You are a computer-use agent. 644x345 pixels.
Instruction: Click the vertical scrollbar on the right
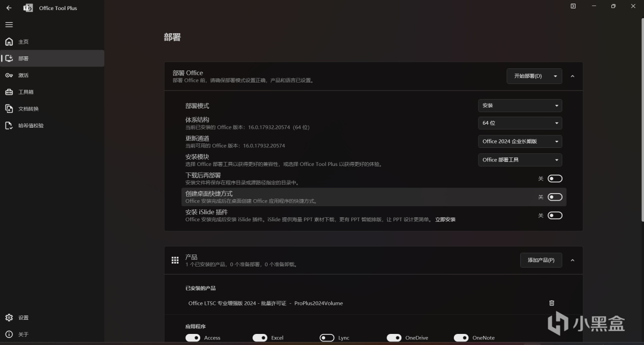(641, 119)
